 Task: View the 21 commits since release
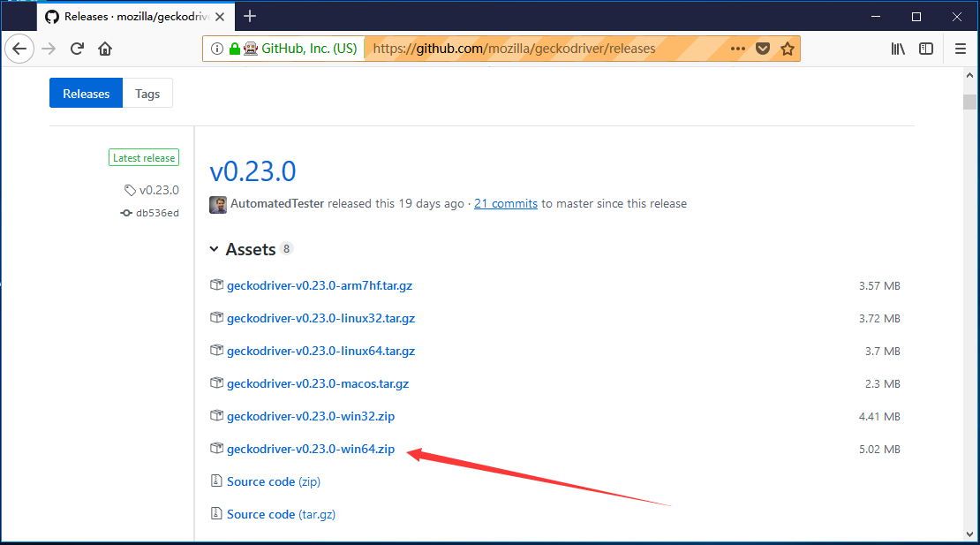pos(506,204)
